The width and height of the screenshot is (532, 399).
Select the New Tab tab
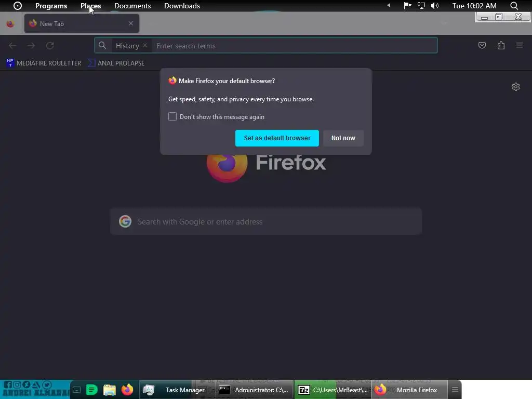point(82,23)
